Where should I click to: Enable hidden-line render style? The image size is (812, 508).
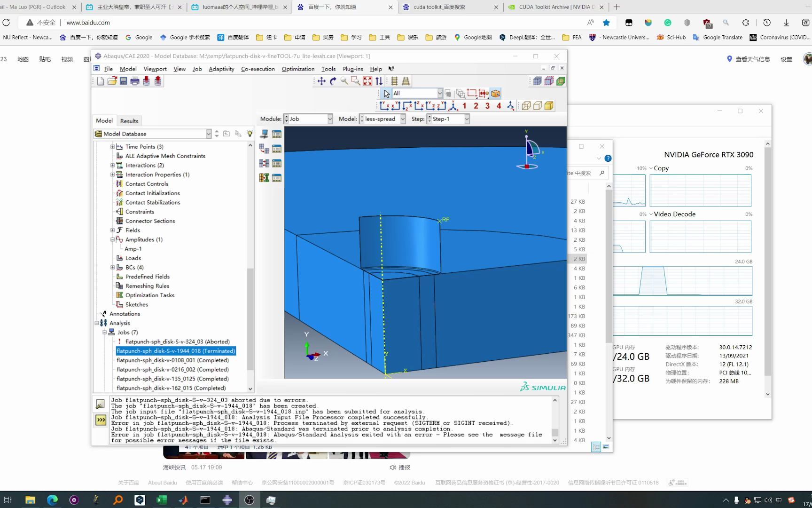click(x=538, y=106)
